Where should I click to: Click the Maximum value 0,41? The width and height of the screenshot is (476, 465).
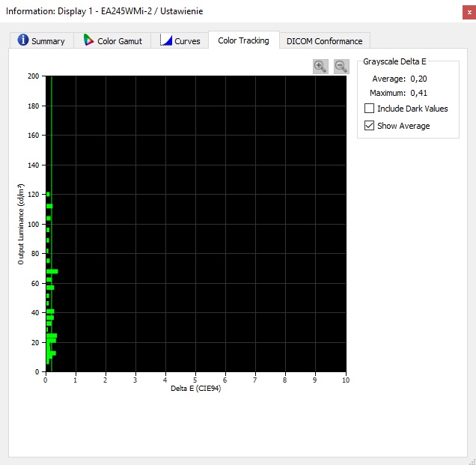pos(418,93)
